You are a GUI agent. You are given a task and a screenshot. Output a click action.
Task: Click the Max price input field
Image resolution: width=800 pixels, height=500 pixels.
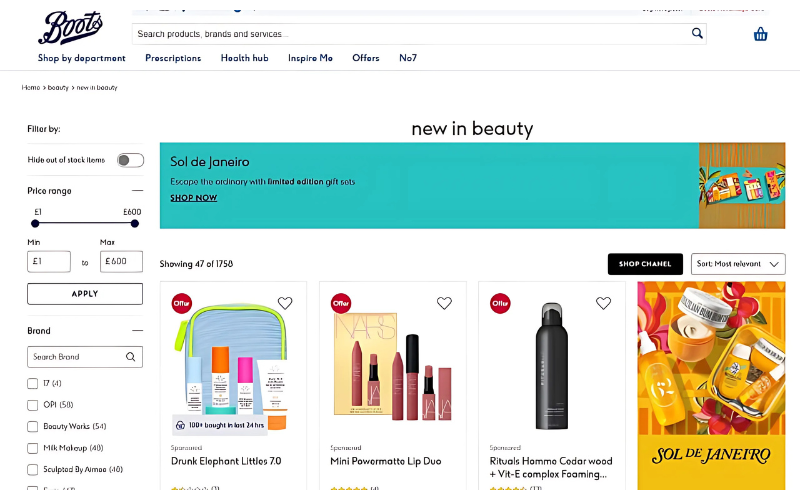[121, 261]
